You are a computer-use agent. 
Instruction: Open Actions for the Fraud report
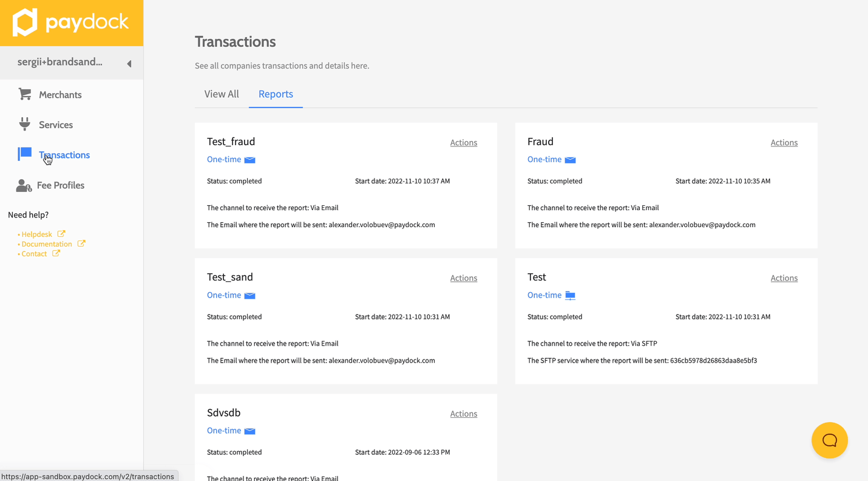point(784,143)
